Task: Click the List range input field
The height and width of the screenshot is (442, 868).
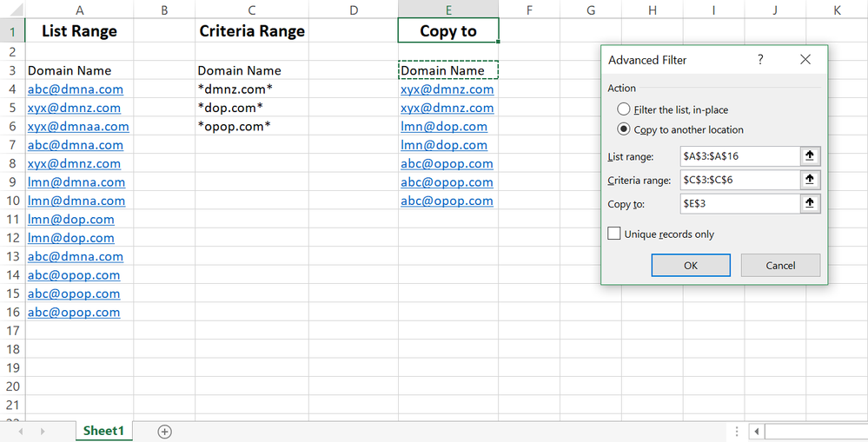Action: (740, 156)
